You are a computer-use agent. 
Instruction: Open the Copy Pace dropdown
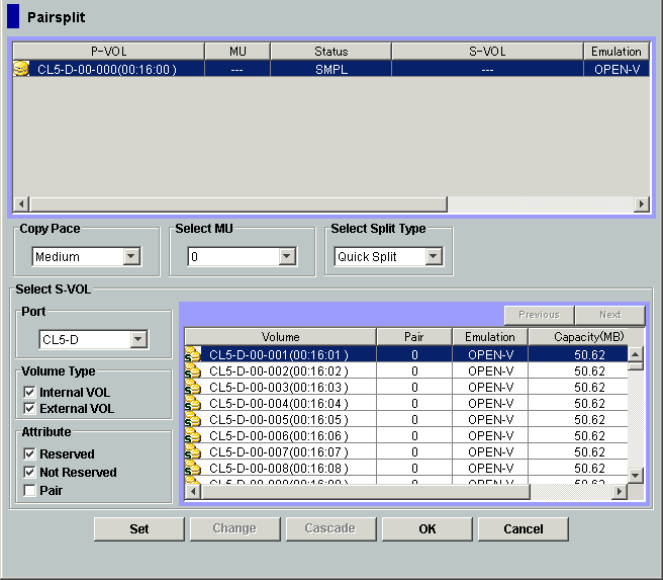[131, 257]
